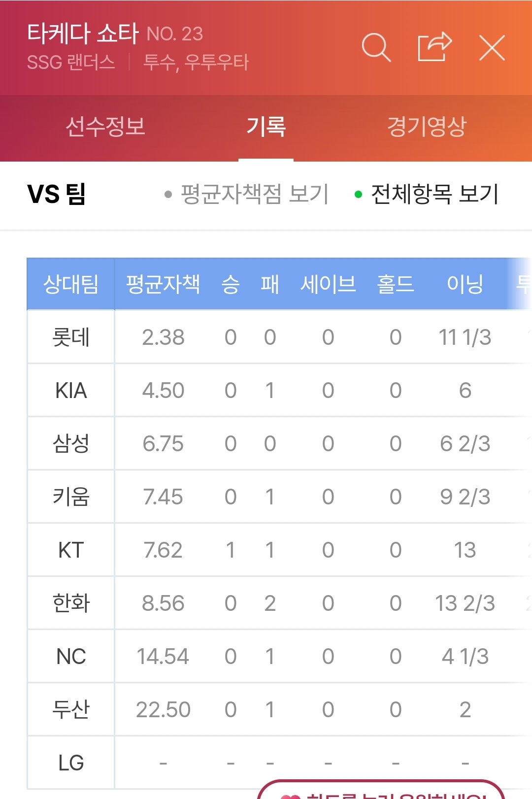Screen dimensions: 532x799
Task: Click the 세이브 column header
Action: point(328,284)
